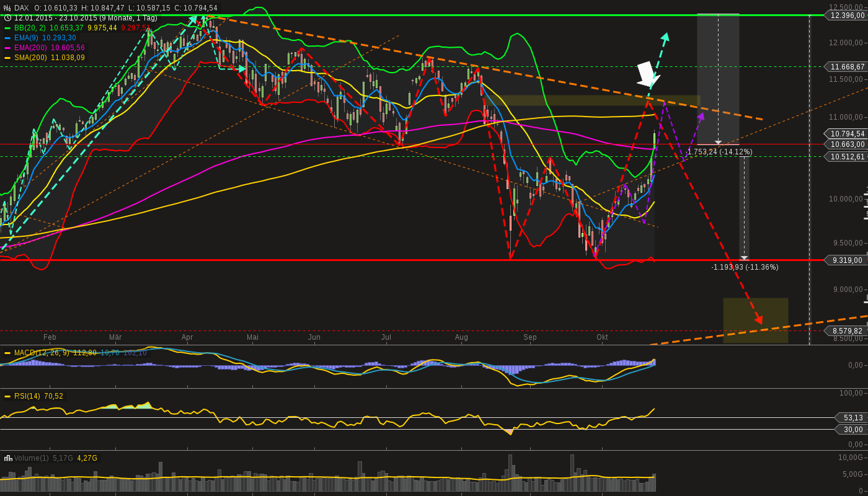Click the magenta EMA(200) color swatch
The image size is (868, 496).
click(7, 48)
